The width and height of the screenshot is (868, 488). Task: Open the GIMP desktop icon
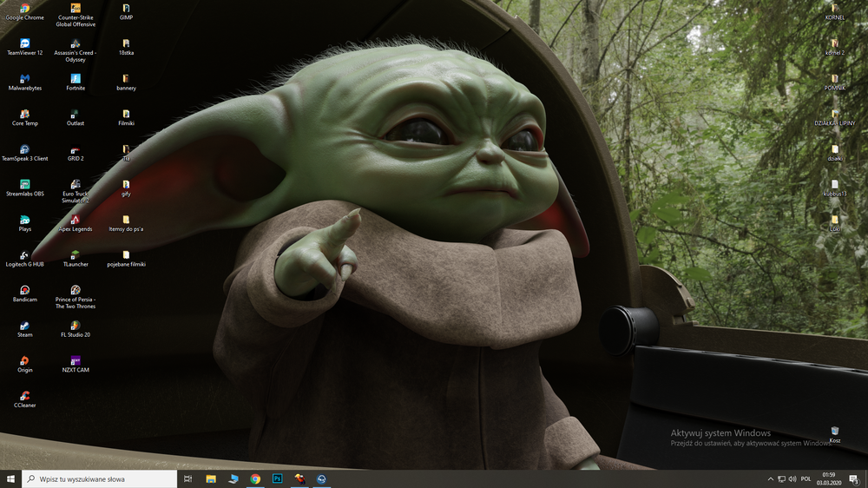coord(126,12)
